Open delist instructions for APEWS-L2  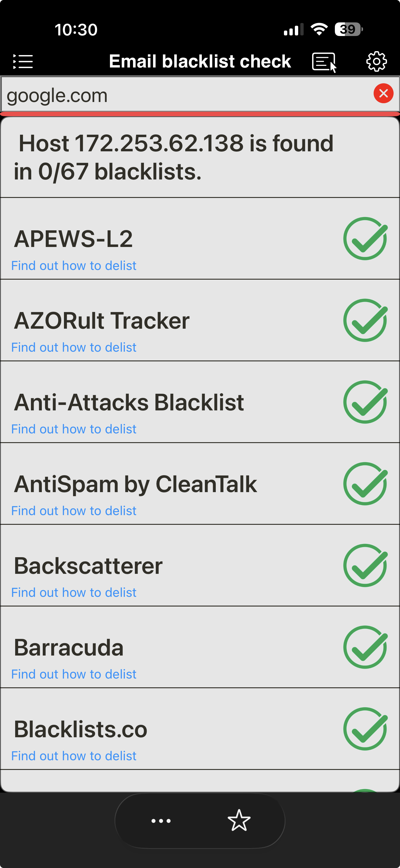point(74,265)
